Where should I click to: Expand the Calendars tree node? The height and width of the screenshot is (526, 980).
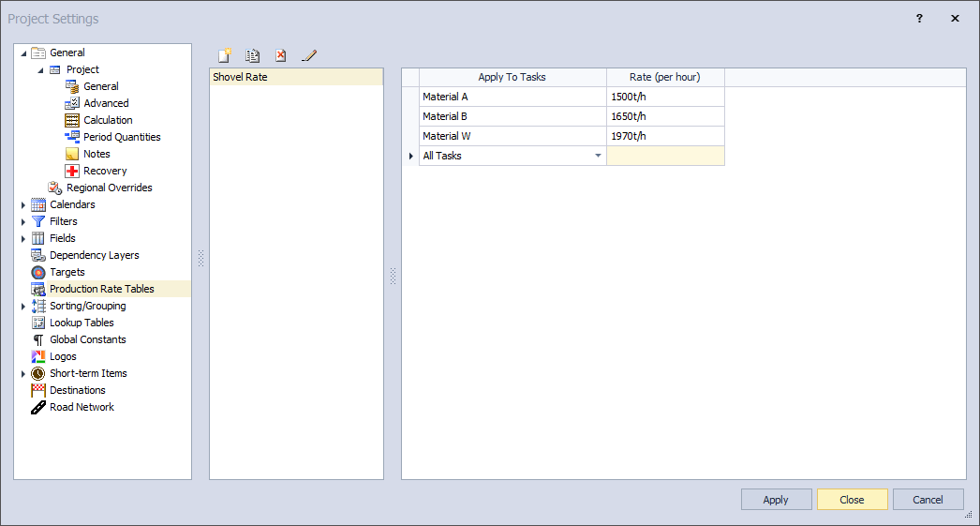[x=23, y=204]
